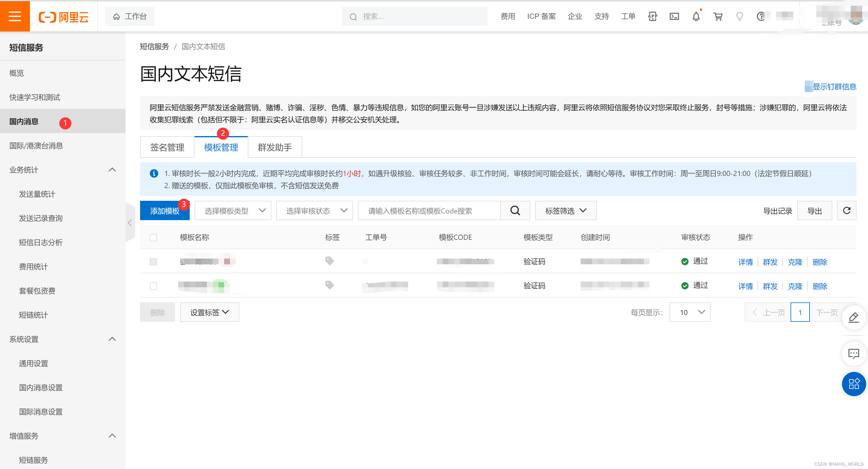Screen dimensions: 868x469
Task: Click 群发 on the second template row
Action: pyautogui.click(x=770, y=286)
